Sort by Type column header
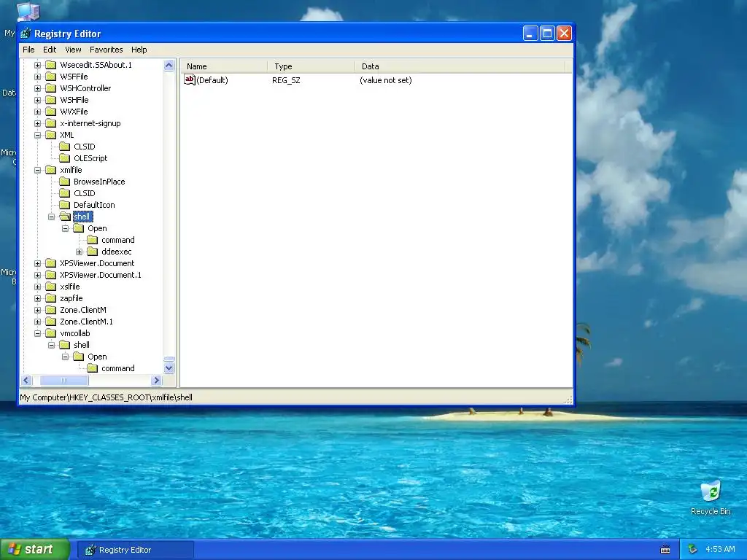The image size is (747, 560). pyautogui.click(x=311, y=66)
